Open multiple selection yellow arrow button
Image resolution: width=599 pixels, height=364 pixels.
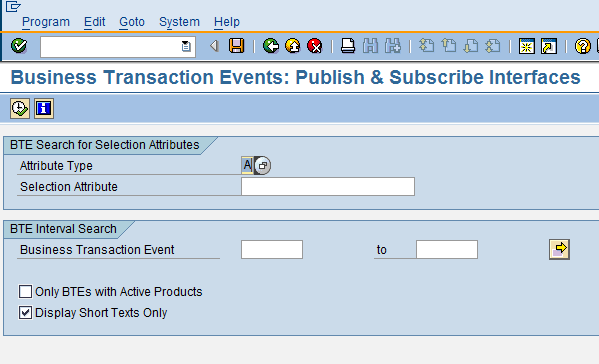[559, 249]
